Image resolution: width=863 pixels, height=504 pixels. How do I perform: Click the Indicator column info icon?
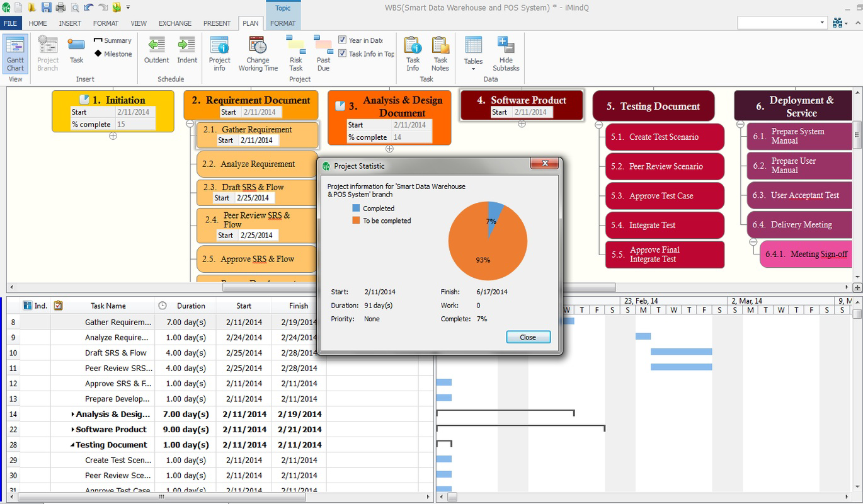pyautogui.click(x=27, y=306)
